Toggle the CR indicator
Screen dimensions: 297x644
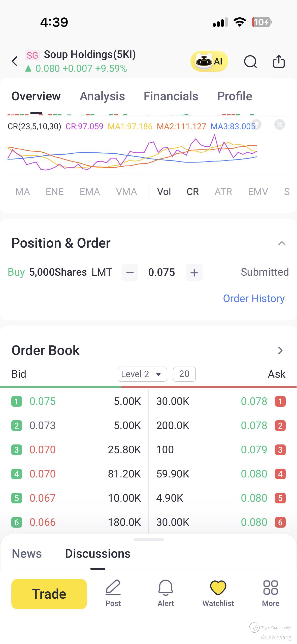tap(193, 192)
